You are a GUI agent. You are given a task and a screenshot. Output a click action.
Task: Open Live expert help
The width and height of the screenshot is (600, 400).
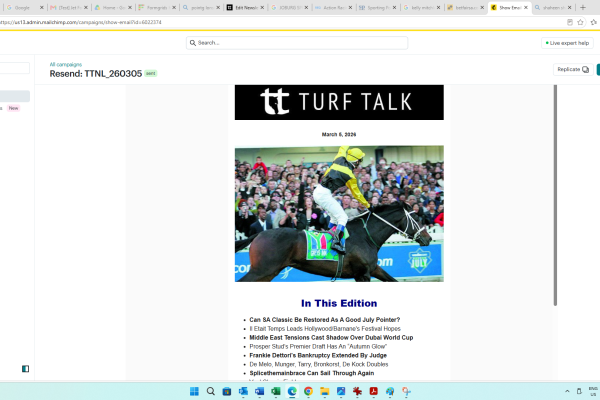point(567,43)
